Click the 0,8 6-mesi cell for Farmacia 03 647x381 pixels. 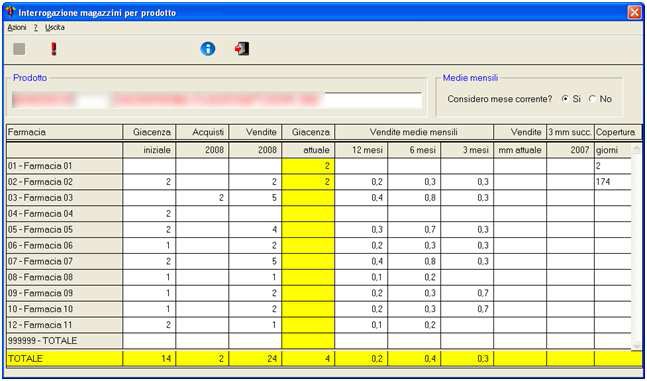click(x=414, y=198)
